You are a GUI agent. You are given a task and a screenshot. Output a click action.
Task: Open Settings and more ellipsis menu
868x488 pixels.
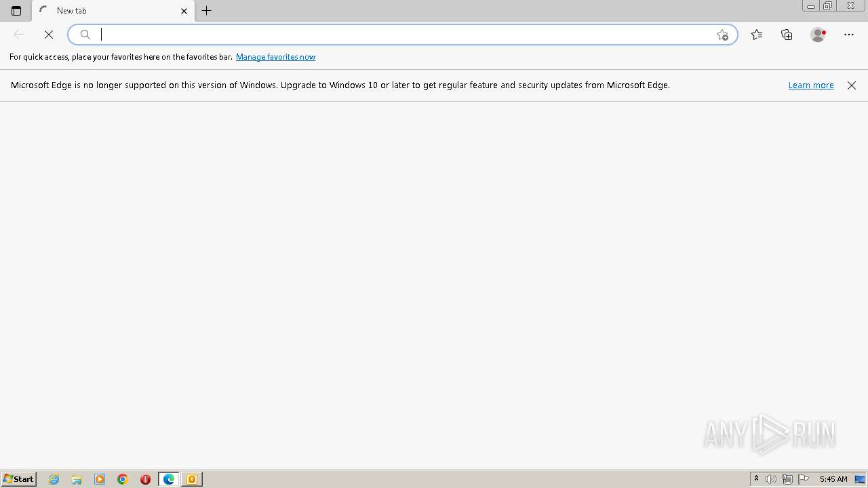pos(849,35)
